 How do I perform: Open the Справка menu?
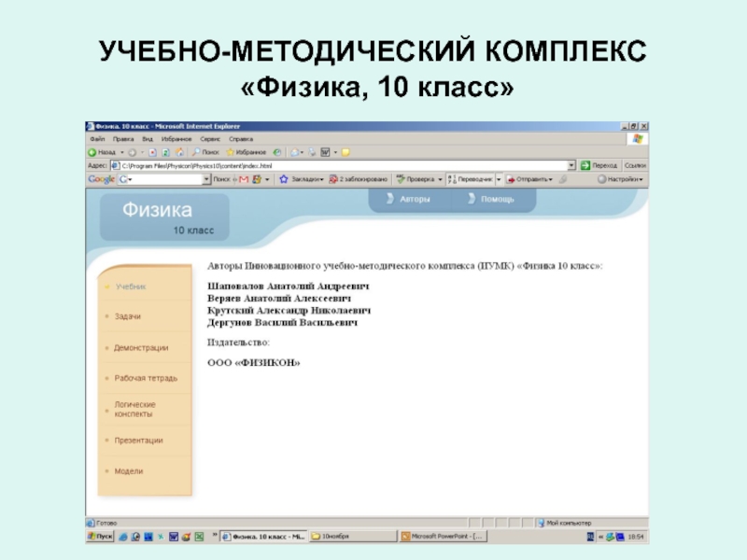241,139
